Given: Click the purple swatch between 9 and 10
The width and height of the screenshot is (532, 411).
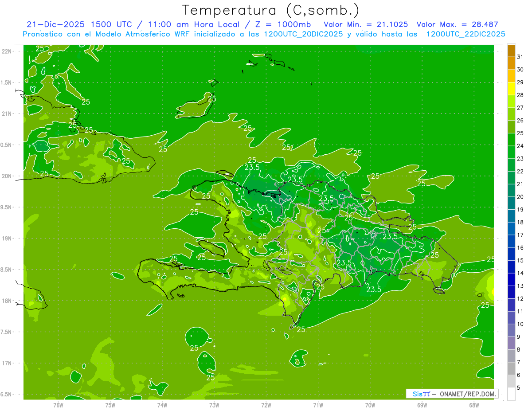Looking at the screenshot, I should [511, 330].
